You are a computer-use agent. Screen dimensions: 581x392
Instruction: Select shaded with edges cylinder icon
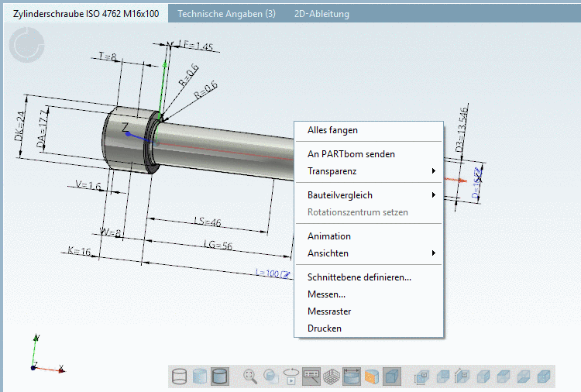pos(220,377)
